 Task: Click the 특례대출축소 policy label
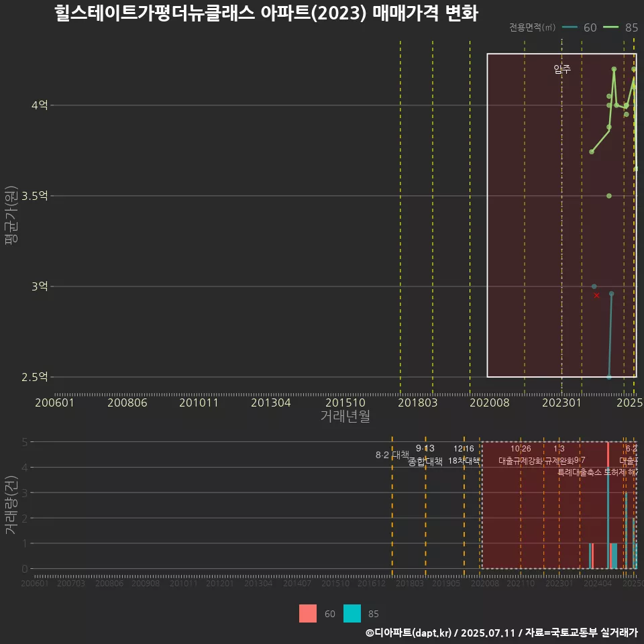pyautogui.click(x=580, y=472)
